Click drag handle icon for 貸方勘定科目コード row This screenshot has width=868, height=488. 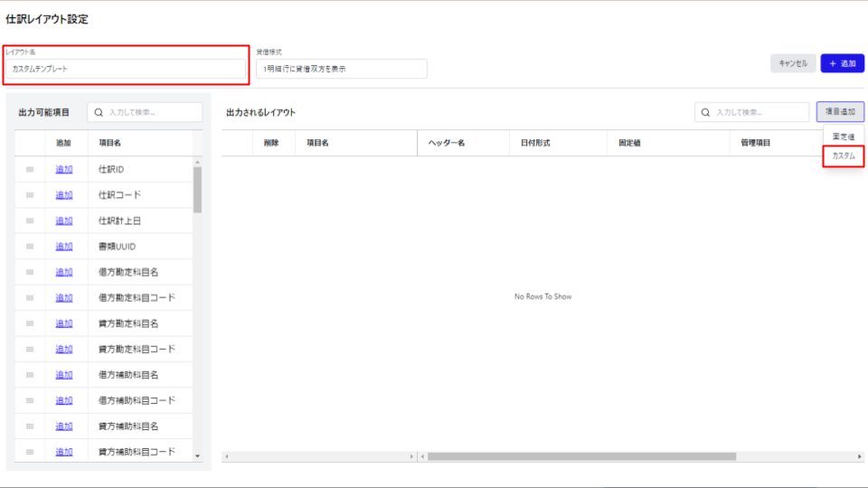tap(30, 349)
